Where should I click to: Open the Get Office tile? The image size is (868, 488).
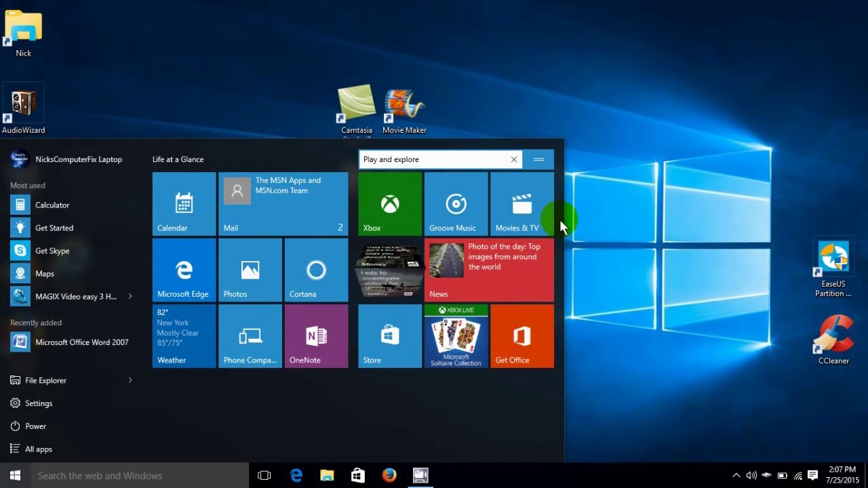pyautogui.click(x=522, y=336)
